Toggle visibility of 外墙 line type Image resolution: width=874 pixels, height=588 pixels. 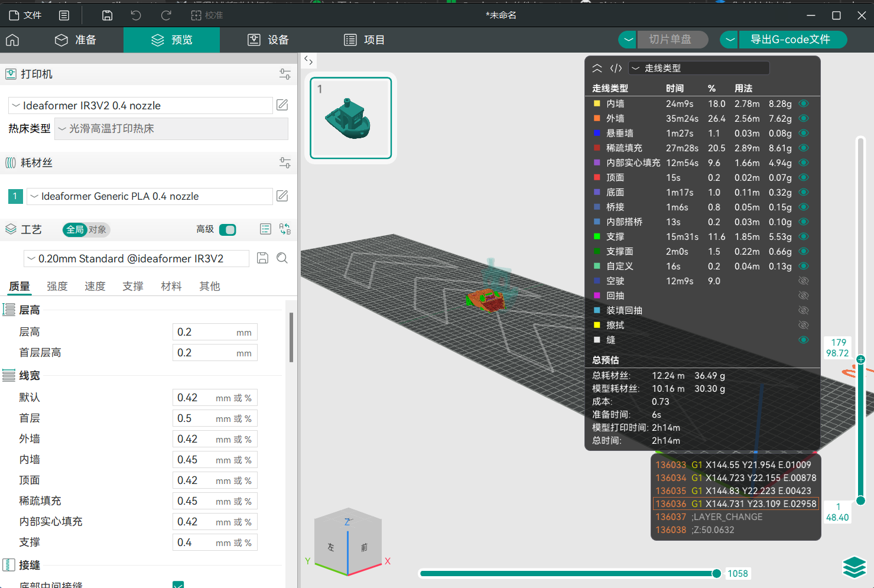(804, 118)
